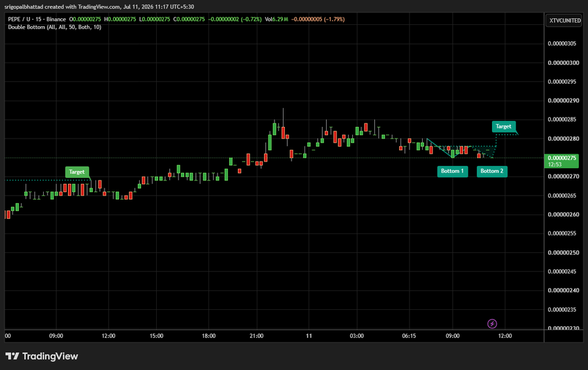The image size is (588, 370).
Task: Click the 0.00000250 price axis label
Action: pyautogui.click(x=563, y=252)
